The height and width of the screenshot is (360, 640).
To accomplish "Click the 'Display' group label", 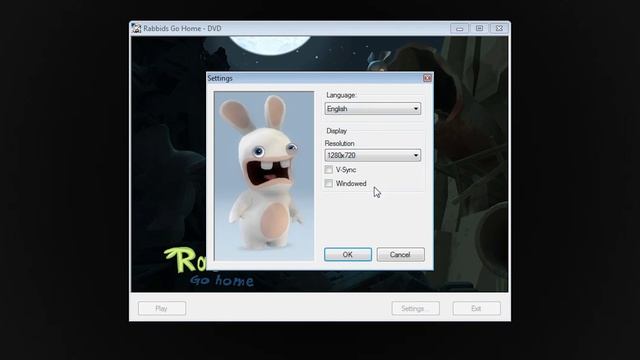I will point(337,131).
